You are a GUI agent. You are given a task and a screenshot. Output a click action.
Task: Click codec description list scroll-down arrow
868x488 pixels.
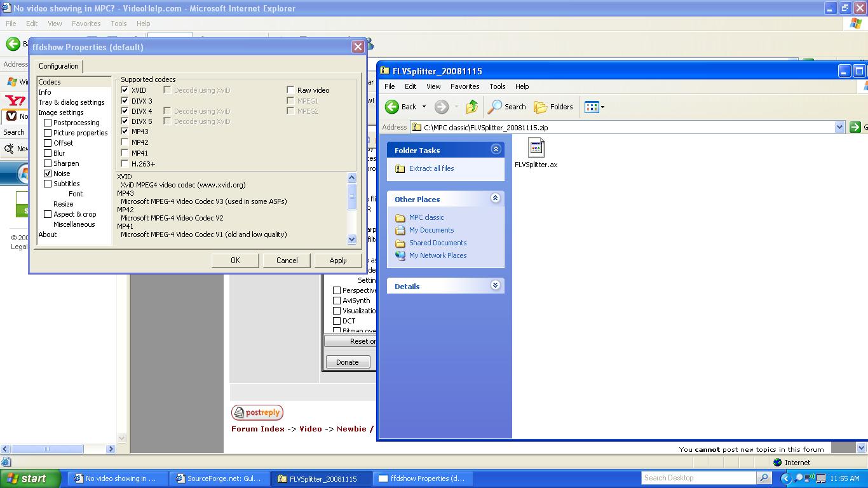coord(352,240)
